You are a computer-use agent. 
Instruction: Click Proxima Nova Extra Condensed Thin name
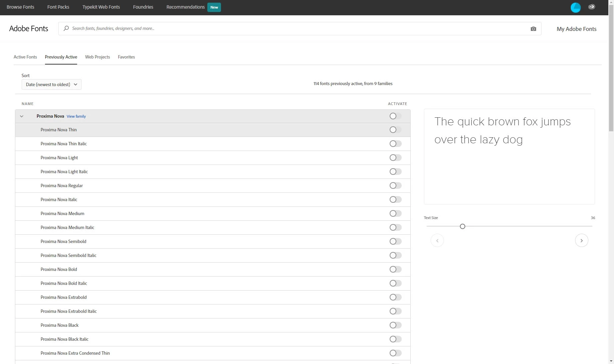point(75,353)
